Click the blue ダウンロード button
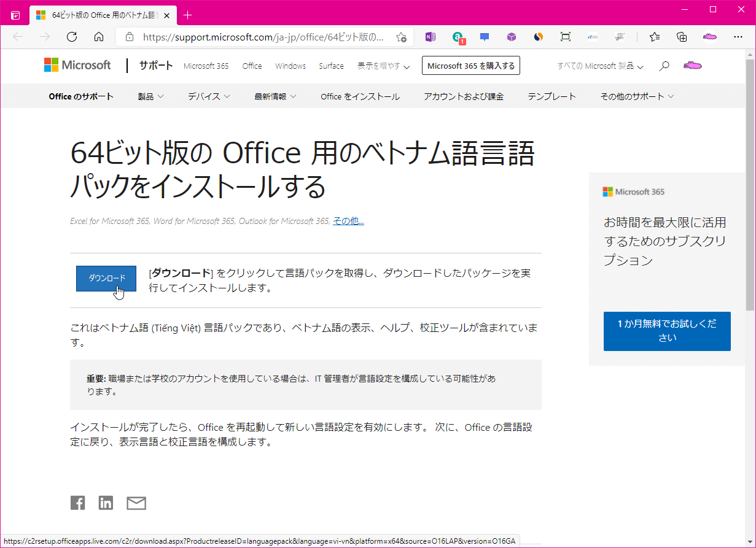 click(x=106, y=279)
